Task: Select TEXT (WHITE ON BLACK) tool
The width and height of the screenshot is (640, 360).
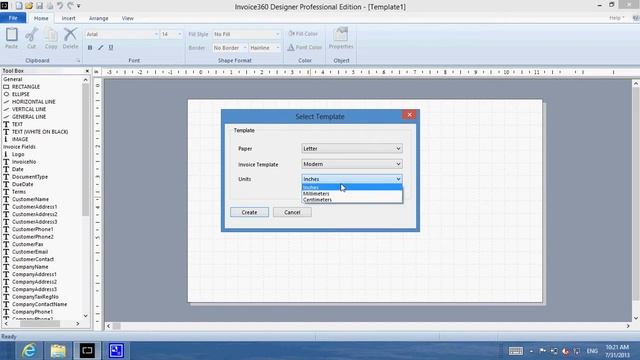Action: tap(40, 132)
